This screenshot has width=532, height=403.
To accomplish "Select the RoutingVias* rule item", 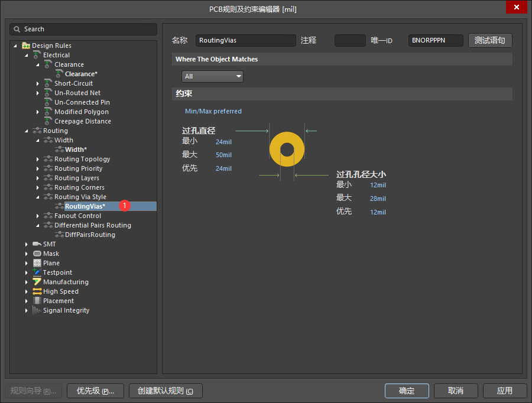I will [x=85, y=206].
